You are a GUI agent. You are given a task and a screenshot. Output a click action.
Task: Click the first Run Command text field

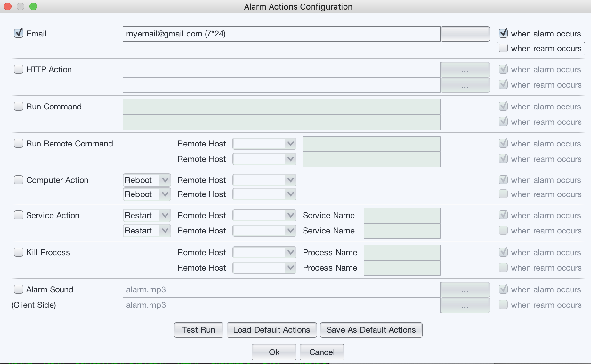coord(281,107)
